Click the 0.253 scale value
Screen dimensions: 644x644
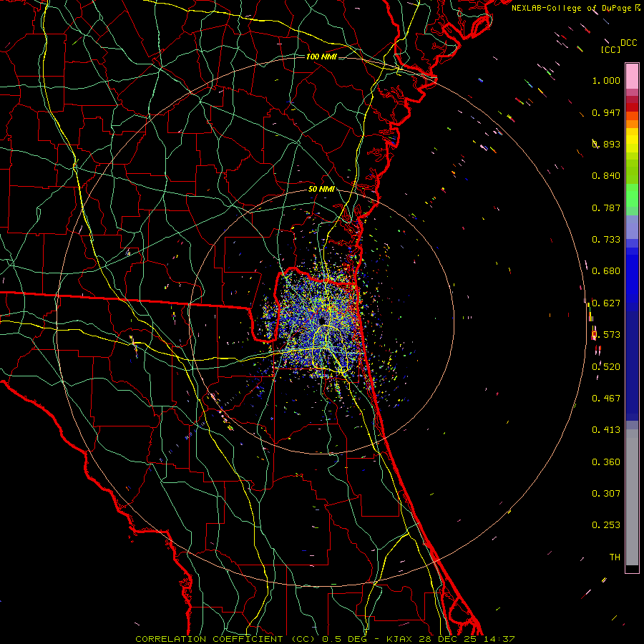[606, 525]
